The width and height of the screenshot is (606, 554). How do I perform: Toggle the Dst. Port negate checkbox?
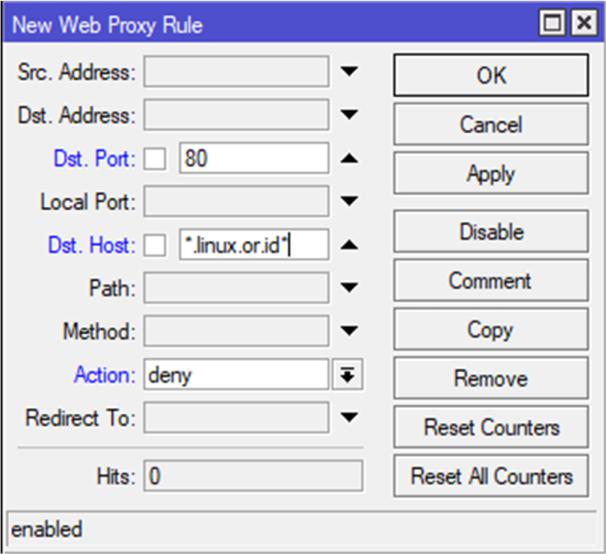[x=155, y=158]
